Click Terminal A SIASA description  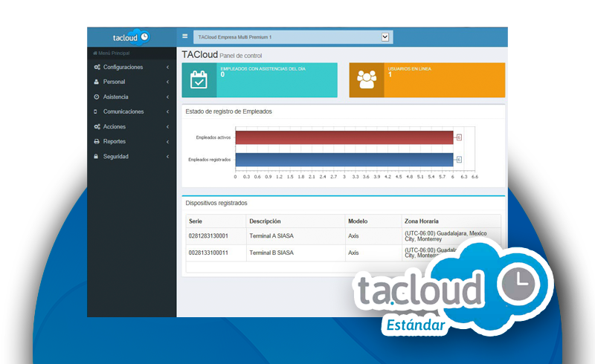pyautogui.click(x=271, y=235)
